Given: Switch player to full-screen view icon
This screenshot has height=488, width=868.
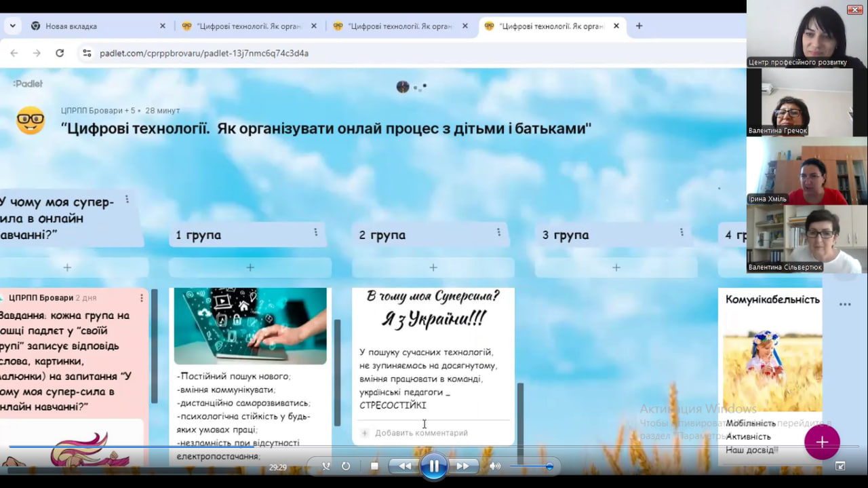Looking at the screenshot, I should click(840, 466).
